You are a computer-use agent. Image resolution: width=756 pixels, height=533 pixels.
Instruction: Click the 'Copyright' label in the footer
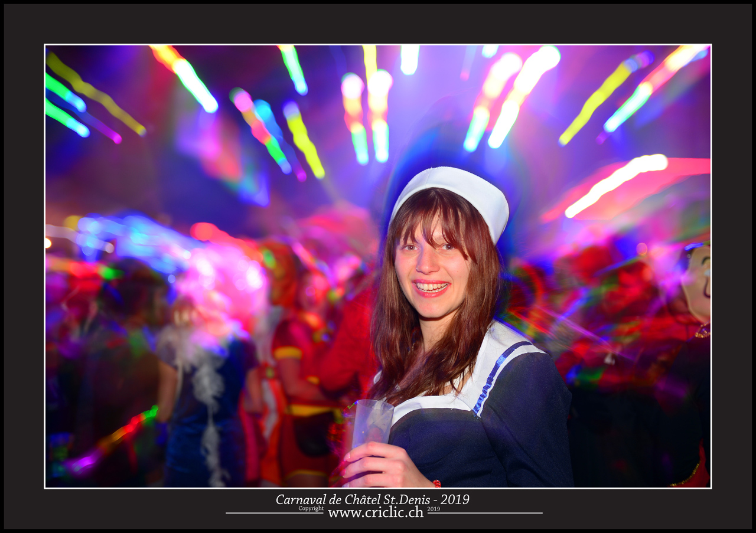(x=311, y=508)
